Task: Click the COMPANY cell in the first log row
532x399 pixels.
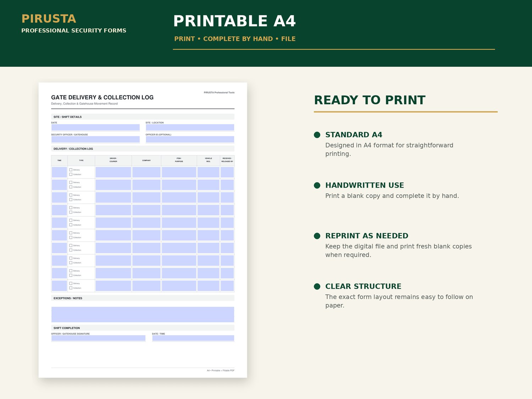Action: click(146, 172)
